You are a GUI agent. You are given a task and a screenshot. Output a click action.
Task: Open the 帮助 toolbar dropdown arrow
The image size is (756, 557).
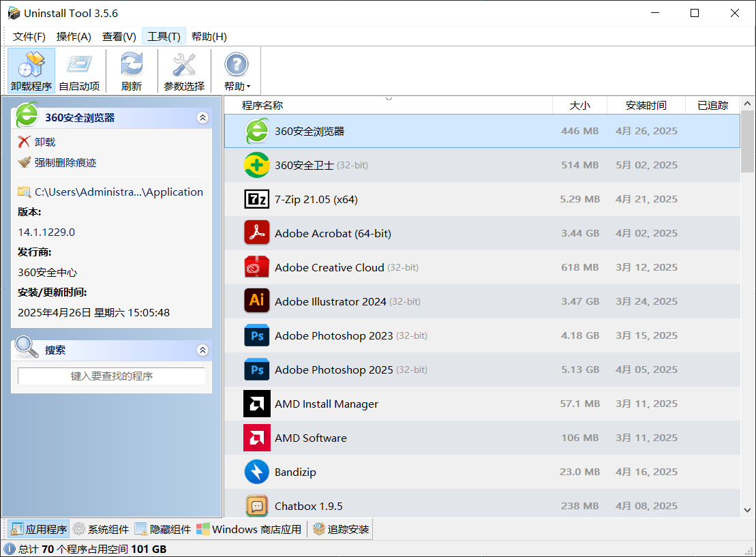pos(248,87)
